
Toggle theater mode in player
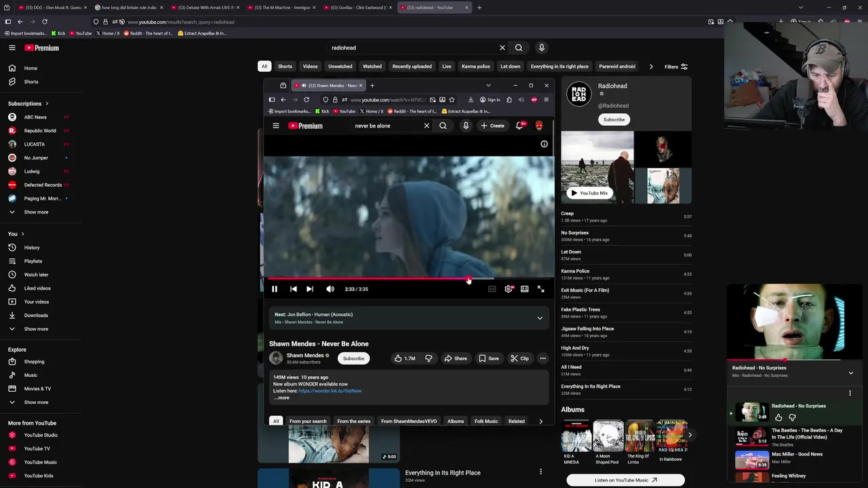525,289
